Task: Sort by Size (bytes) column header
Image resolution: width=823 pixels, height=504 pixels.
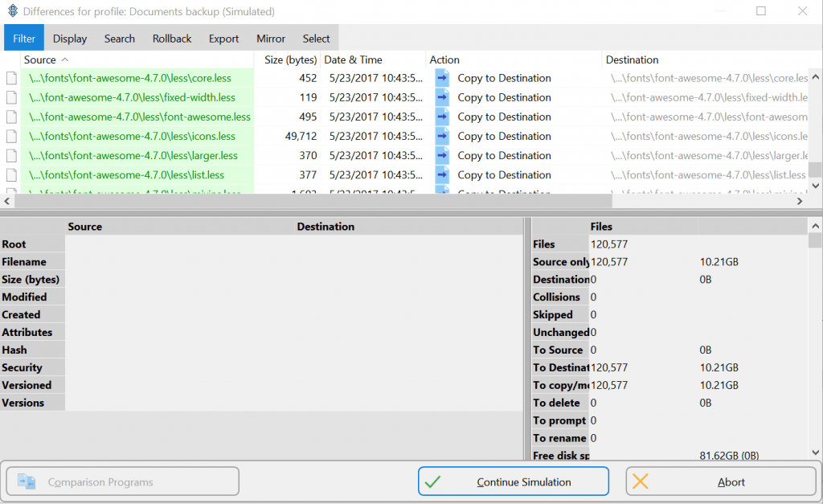Action: point(288,59)
